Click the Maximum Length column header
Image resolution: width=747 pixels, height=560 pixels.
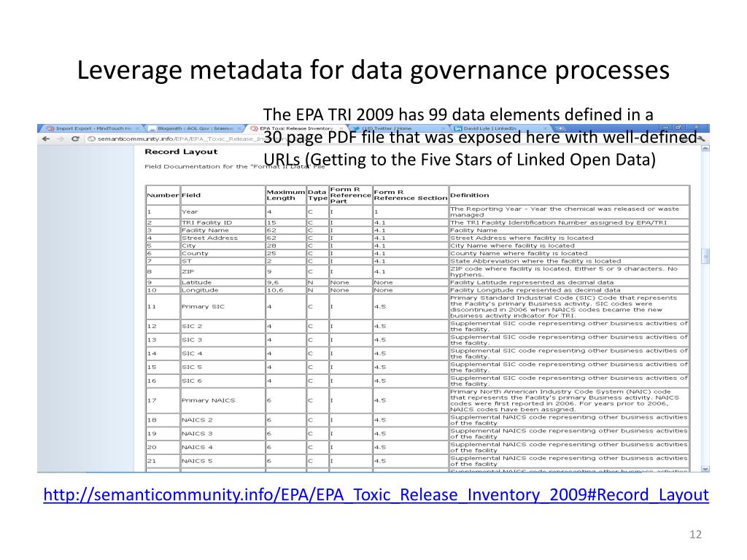point(285,195)
